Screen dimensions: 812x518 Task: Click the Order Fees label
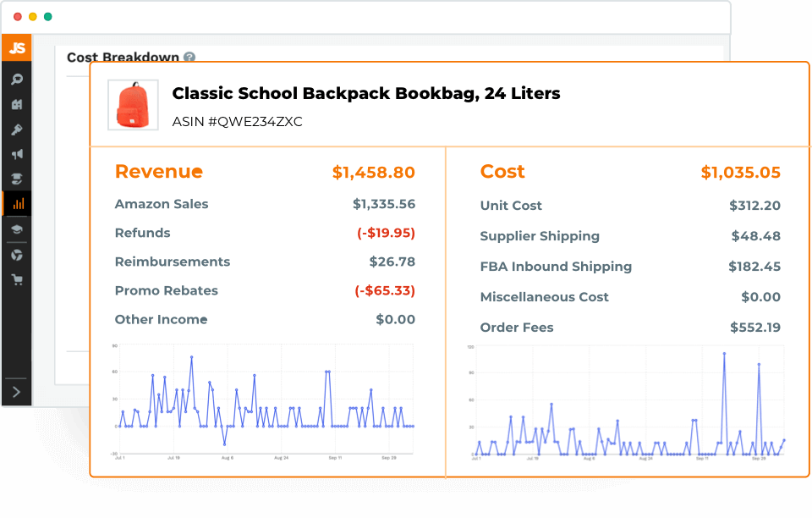[x=517, y=328]
